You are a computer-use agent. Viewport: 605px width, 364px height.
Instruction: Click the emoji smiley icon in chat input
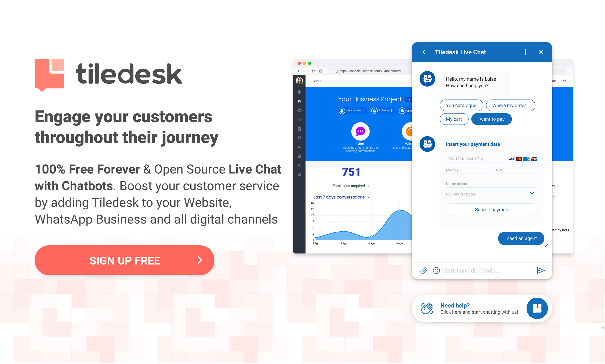point(436,270)
